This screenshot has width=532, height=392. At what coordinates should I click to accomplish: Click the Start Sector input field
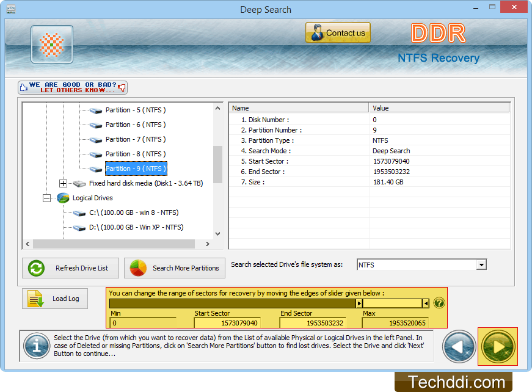(x=227, y=323)
